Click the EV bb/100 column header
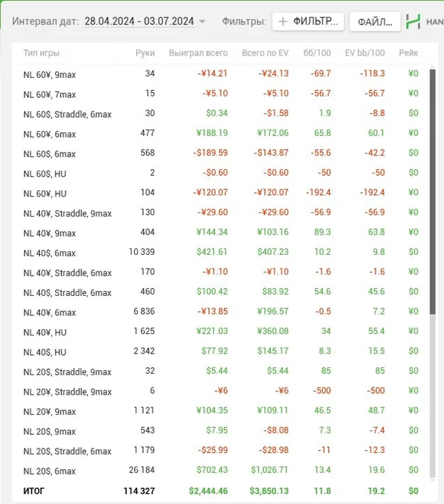The height and width of the screenshot is (504, 444). pos(365,53)
